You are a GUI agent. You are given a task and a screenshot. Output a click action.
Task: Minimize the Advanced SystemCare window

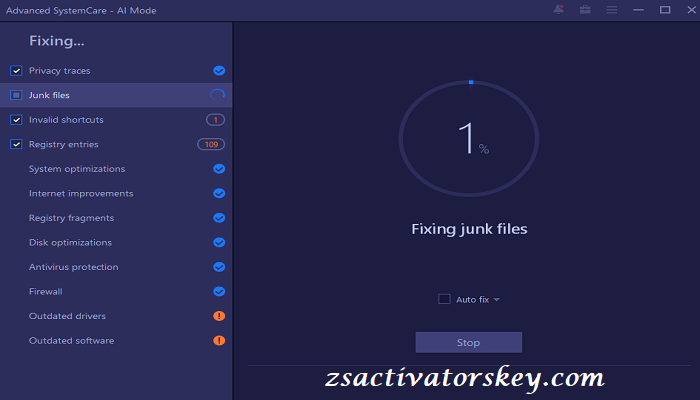point(638,9)
